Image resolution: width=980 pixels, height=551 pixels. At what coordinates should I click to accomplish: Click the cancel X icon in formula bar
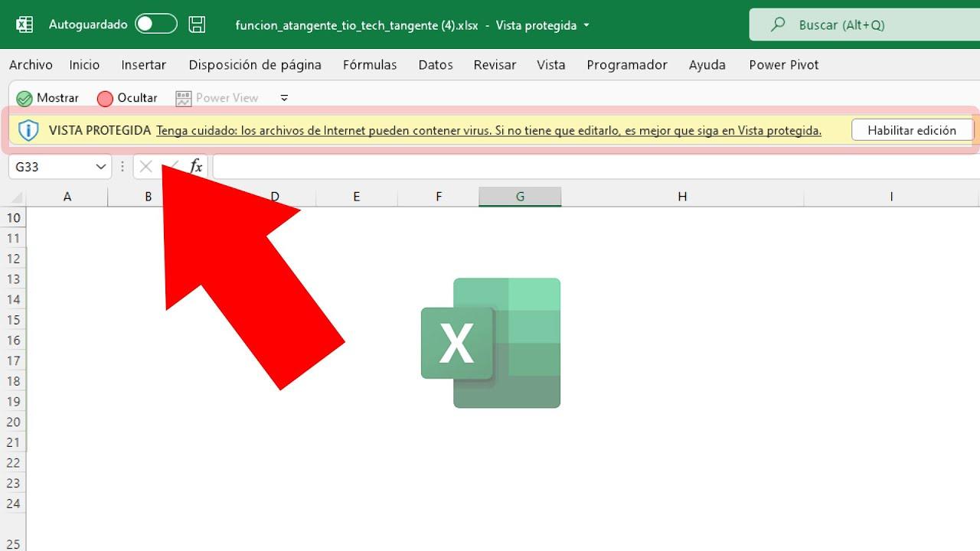[x=145, y=166]
